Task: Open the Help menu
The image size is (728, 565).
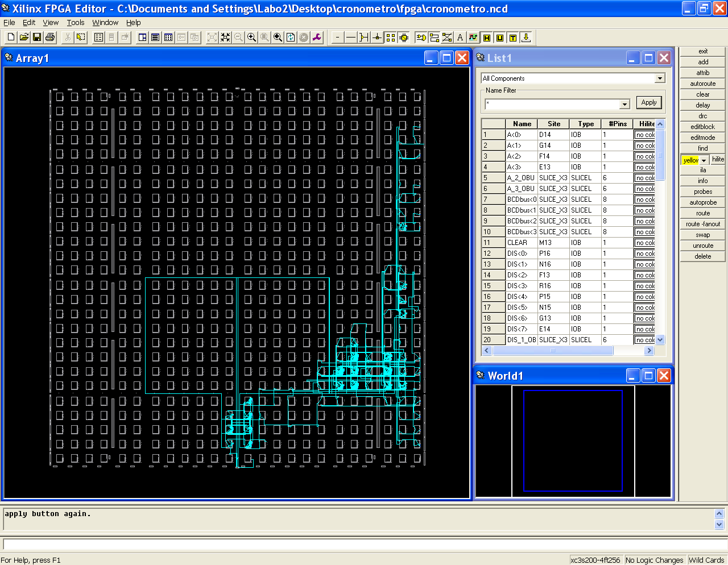Action: pos(134,23)
